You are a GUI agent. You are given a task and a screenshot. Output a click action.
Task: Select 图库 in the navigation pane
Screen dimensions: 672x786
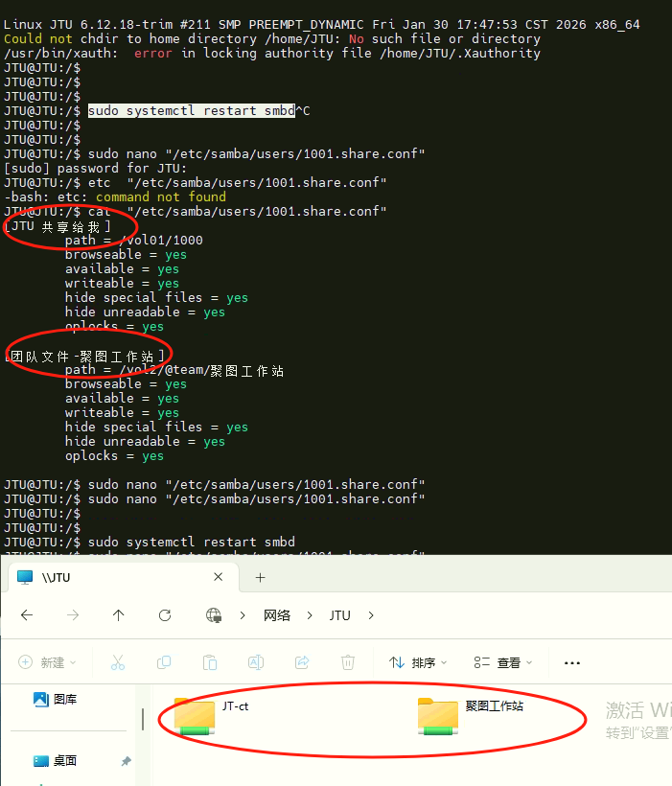pyautogui.click(x=55, y=700)
